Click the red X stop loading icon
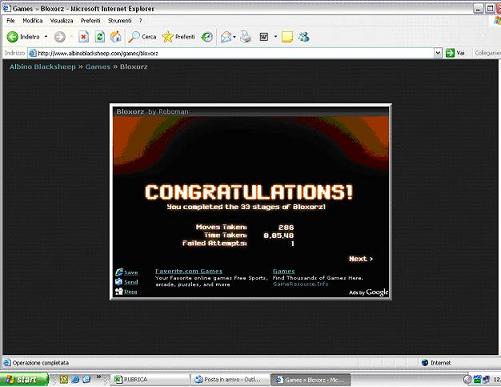501x387 pixels. click(84, 37)
